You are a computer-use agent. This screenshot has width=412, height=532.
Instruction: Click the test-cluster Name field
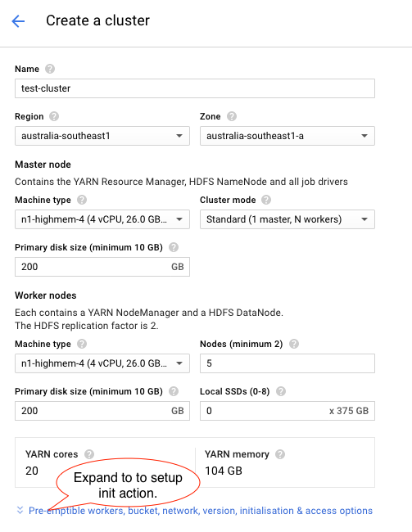[195, 88]
